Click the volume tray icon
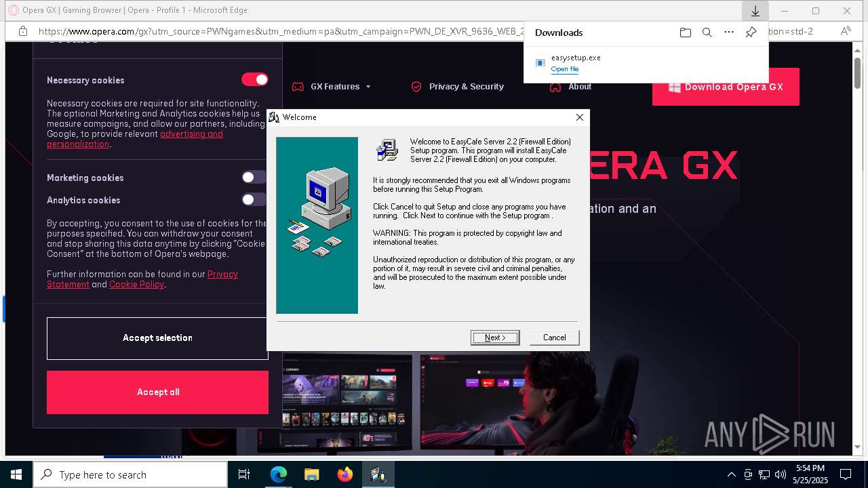This screenshot has width=868, height=488. click(x=781, y=474)
